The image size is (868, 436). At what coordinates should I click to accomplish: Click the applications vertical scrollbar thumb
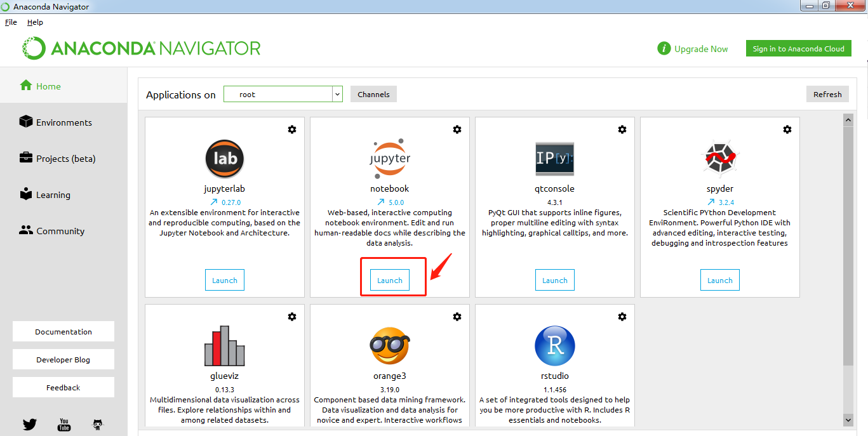[x=848, y=246]
